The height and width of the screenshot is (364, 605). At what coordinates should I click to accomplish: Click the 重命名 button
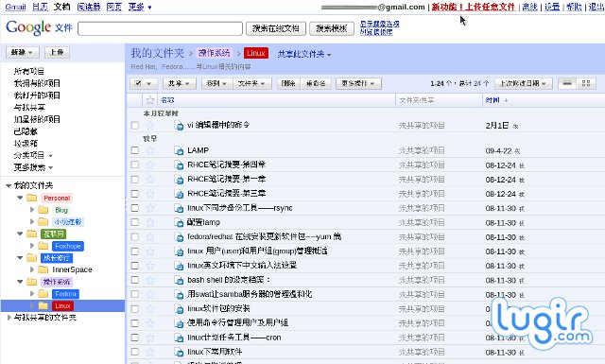(316, 83)
